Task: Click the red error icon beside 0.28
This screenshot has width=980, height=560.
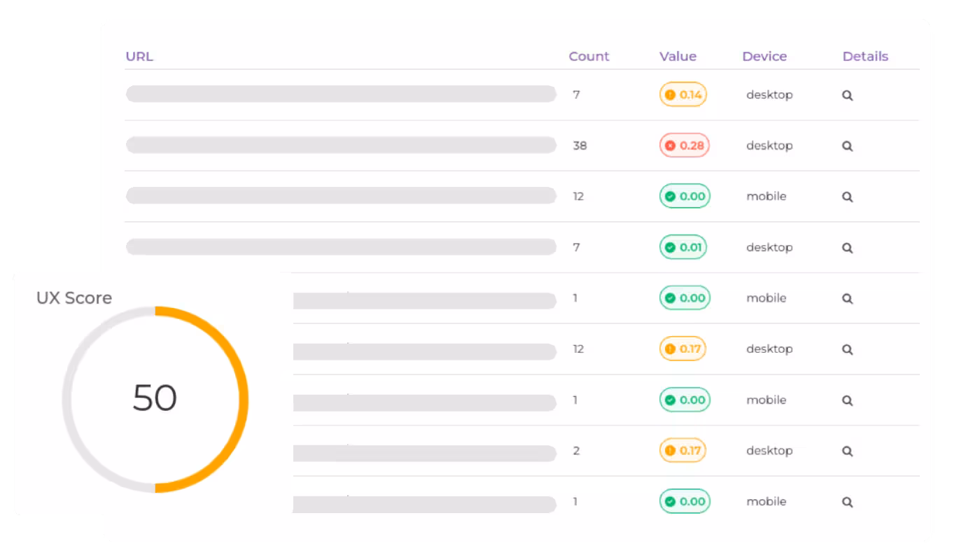Action: 670,146
